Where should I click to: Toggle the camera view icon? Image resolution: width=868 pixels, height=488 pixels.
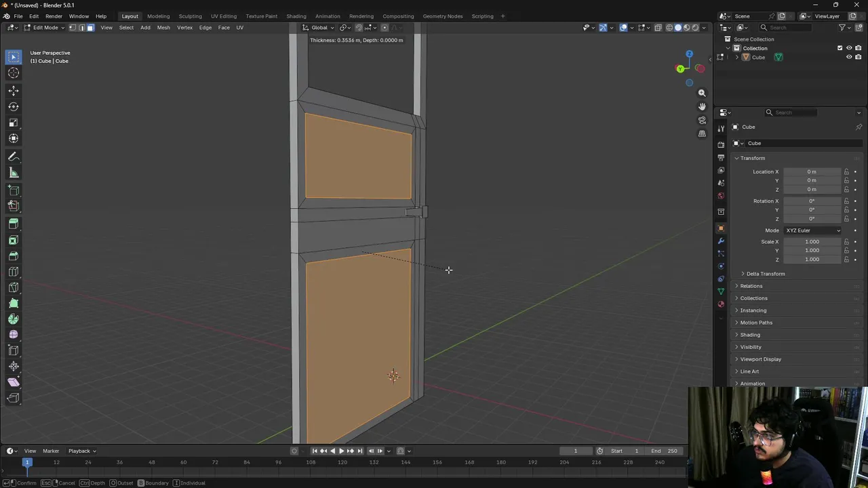coord(702,120)
